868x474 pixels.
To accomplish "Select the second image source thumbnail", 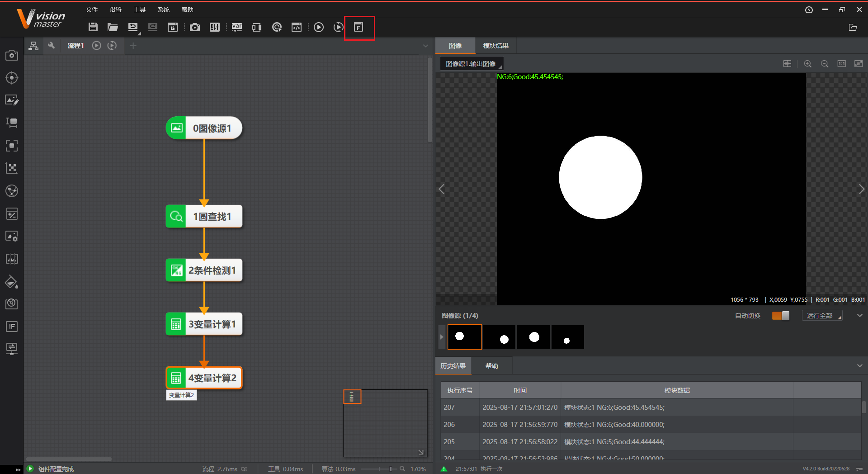I will click(x=499, y=337).
